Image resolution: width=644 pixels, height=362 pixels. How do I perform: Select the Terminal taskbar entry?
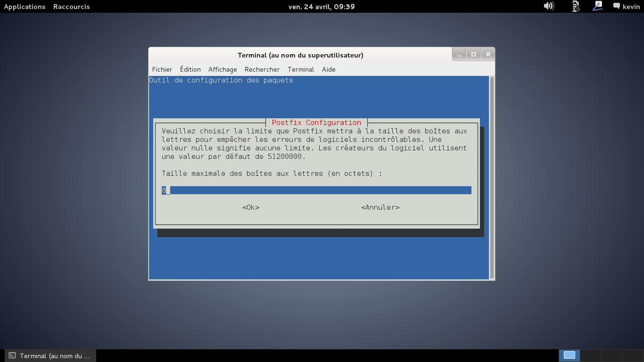click(x=50, y=356)
